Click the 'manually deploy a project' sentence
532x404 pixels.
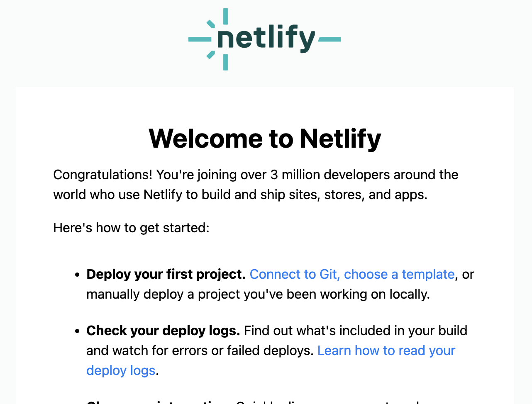click(x=258, y=294)
